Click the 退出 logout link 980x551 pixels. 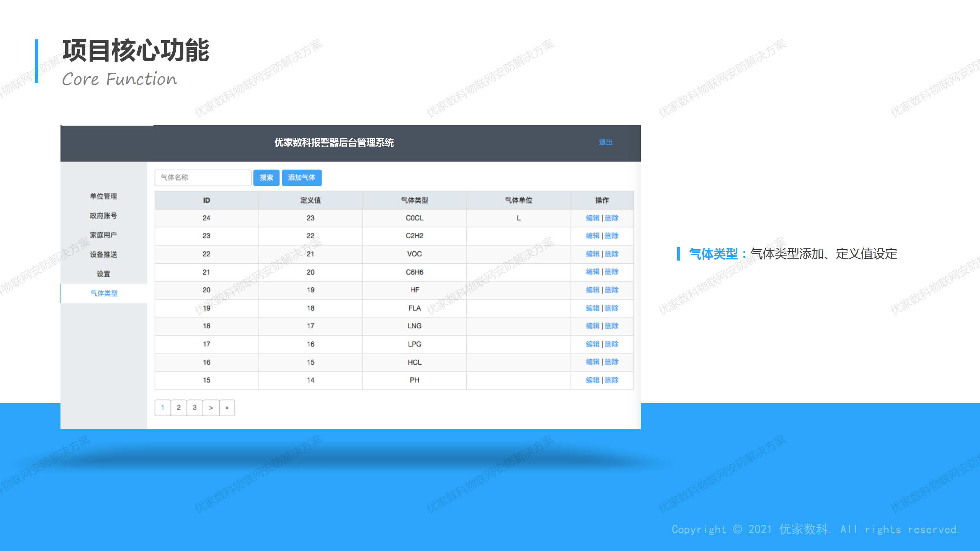(x=606, y=142)
